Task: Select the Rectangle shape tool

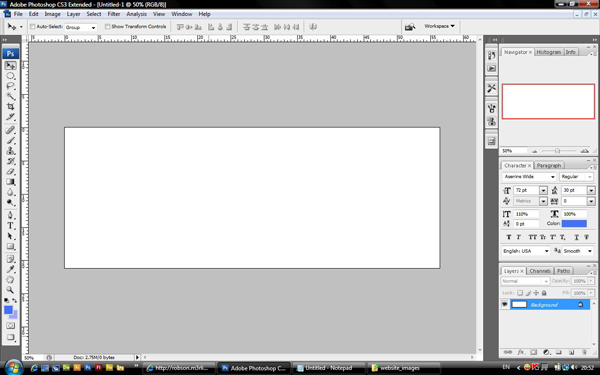Action: (11, 246)
